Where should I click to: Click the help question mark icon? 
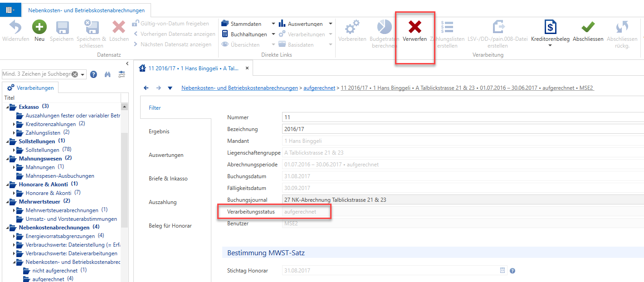pyautogui.click(x=93, y=74)
